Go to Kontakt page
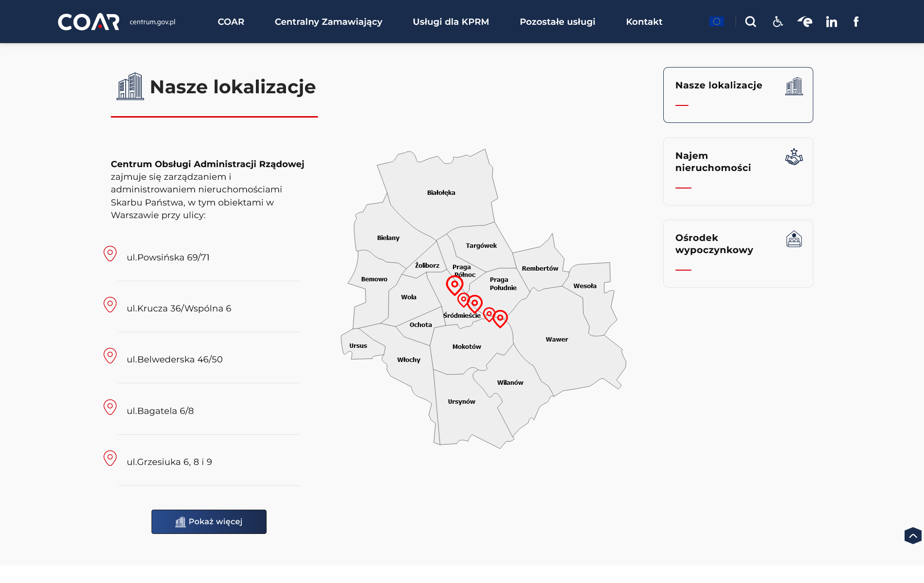Screen dimensions: 924x583 644,22
